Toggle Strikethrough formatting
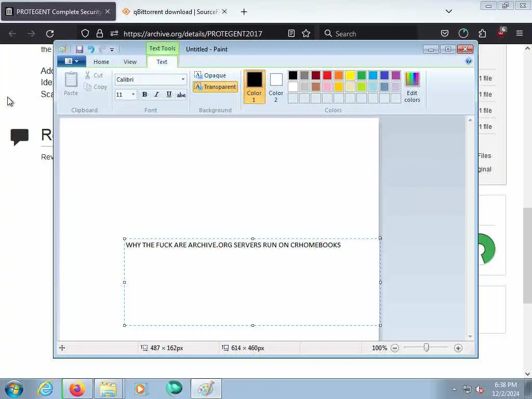The height and width of the screenshot is (399, 532). [181, 95]
